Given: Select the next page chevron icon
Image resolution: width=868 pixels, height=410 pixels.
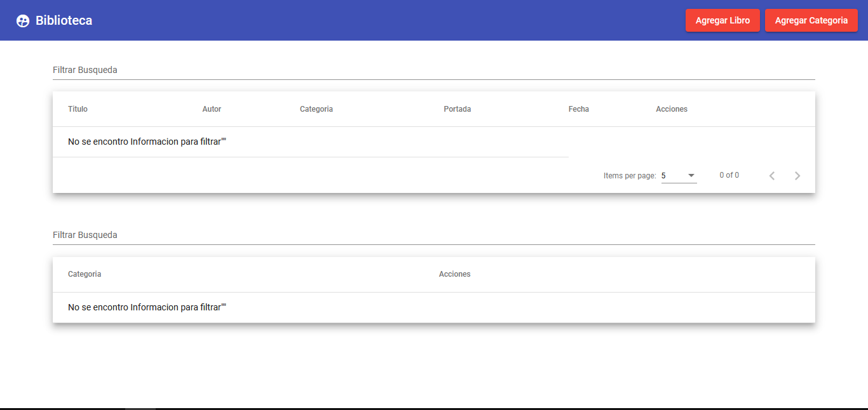Looking at the screenshot, I should pos(797,175).
